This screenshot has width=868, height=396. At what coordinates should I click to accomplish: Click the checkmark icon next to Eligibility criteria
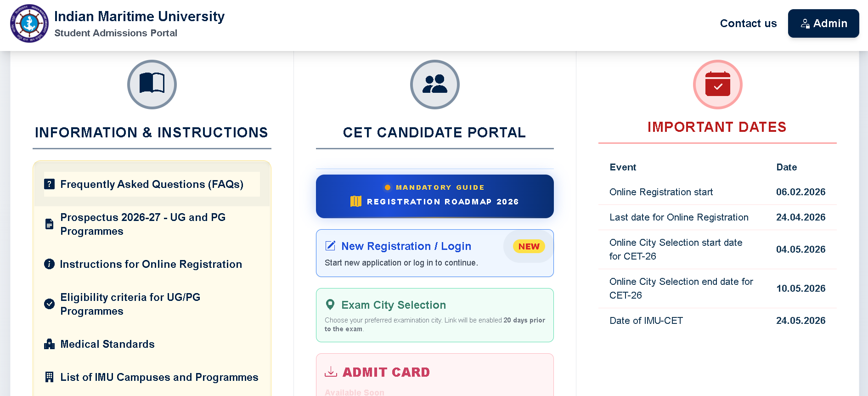49,304
